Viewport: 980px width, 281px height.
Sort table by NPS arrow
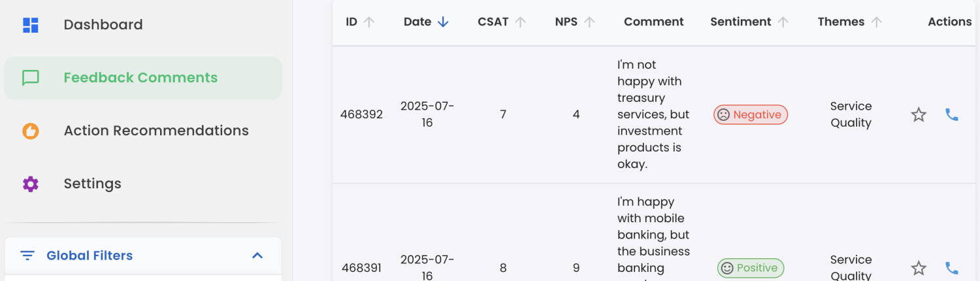pos(589,22)
